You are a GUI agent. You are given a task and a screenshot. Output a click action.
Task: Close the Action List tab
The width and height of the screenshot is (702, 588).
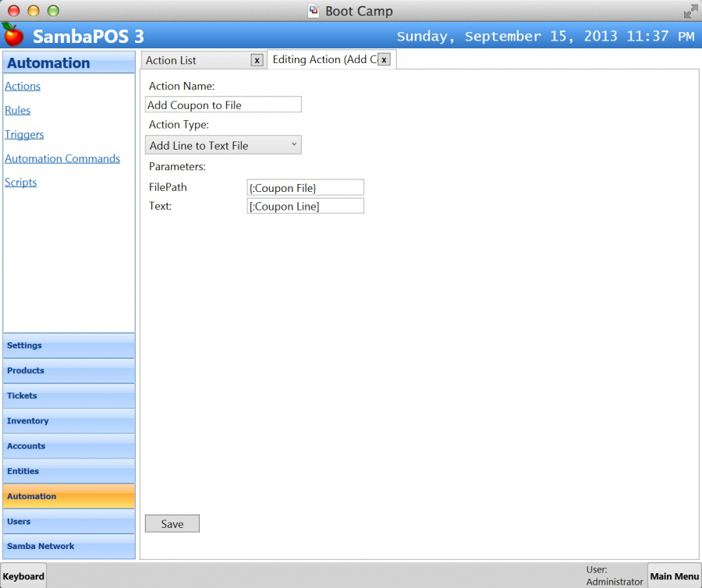click(x=257, y=60)
